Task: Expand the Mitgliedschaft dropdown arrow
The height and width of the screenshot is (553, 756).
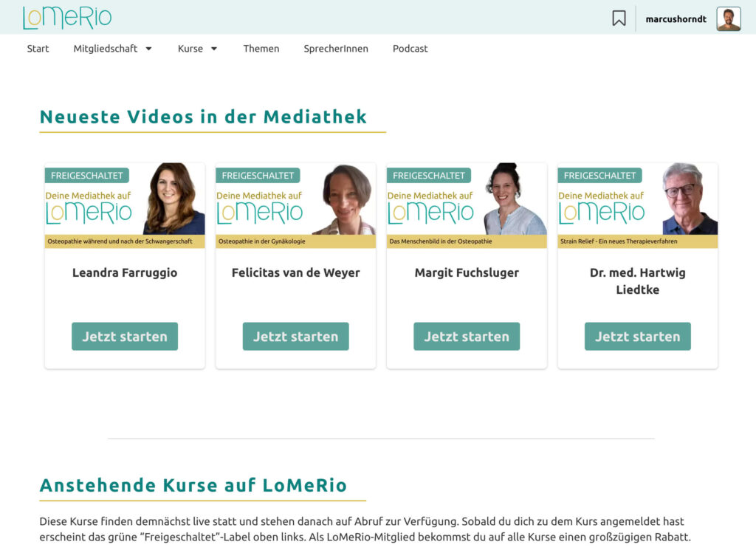Action: tap(148, 49)
